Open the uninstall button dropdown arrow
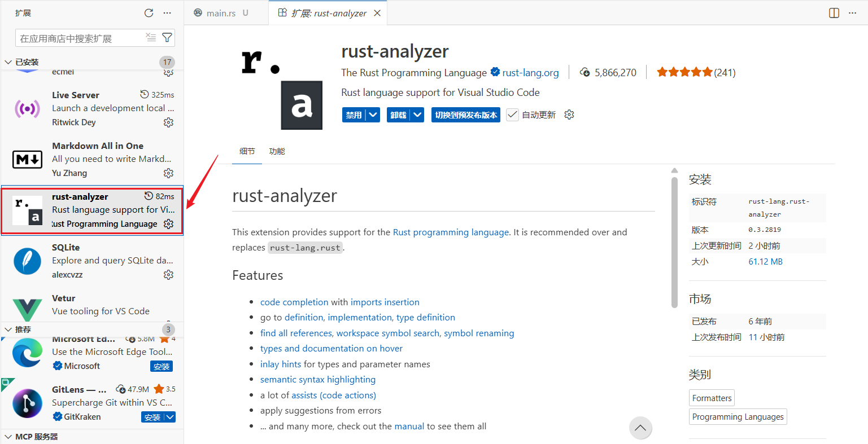 click(x=417, y=115)
